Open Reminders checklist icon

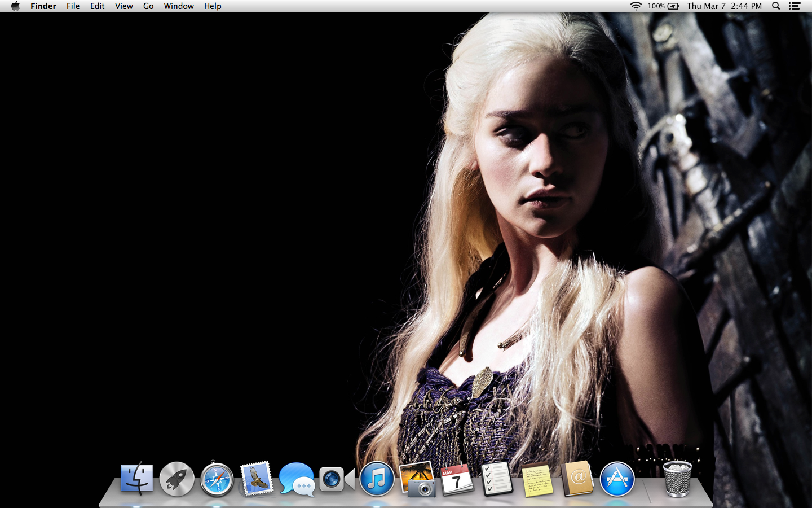[497, 479]
